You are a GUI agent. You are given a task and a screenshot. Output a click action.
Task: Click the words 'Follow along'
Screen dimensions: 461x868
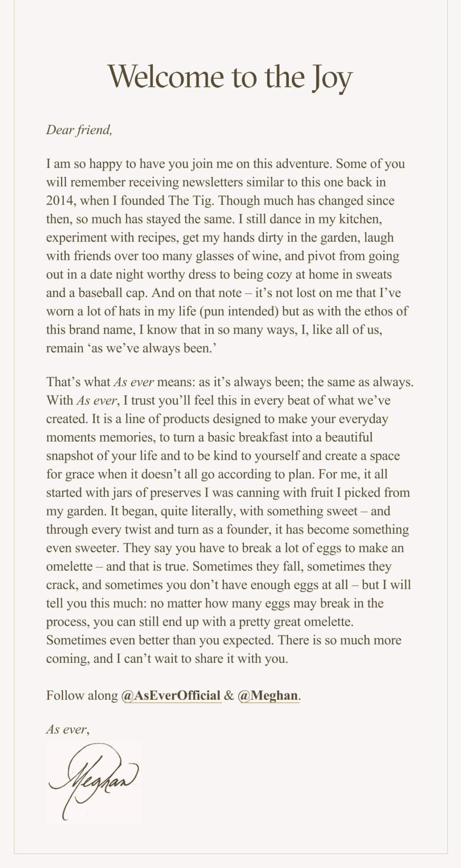click(x=82, y=696)
